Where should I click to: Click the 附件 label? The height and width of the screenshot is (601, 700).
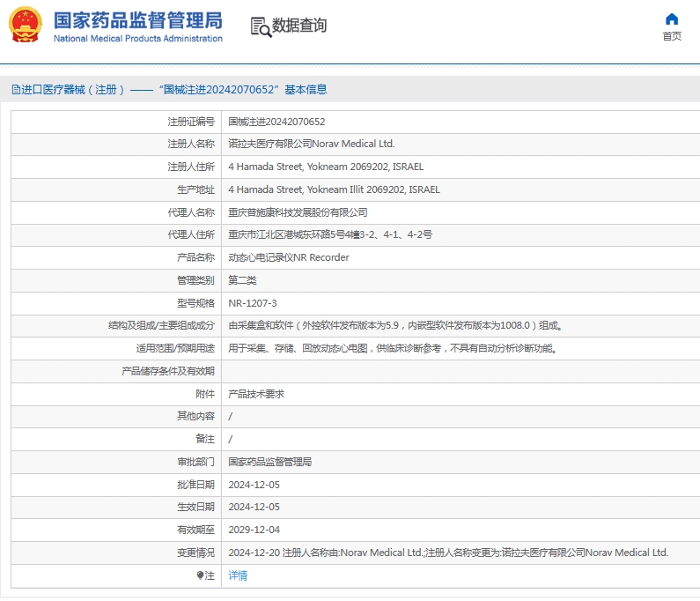click(205, 394)
